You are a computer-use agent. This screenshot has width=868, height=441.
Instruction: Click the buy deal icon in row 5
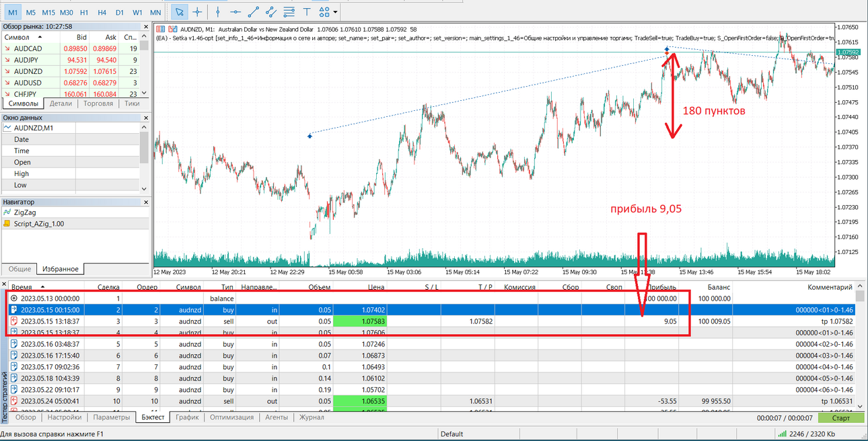14,344
